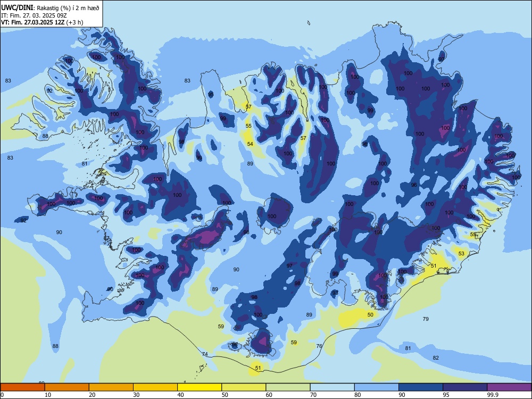Pick the medium blue 80–90 legend swatch

pyautogui.click(x=376, y=387)
